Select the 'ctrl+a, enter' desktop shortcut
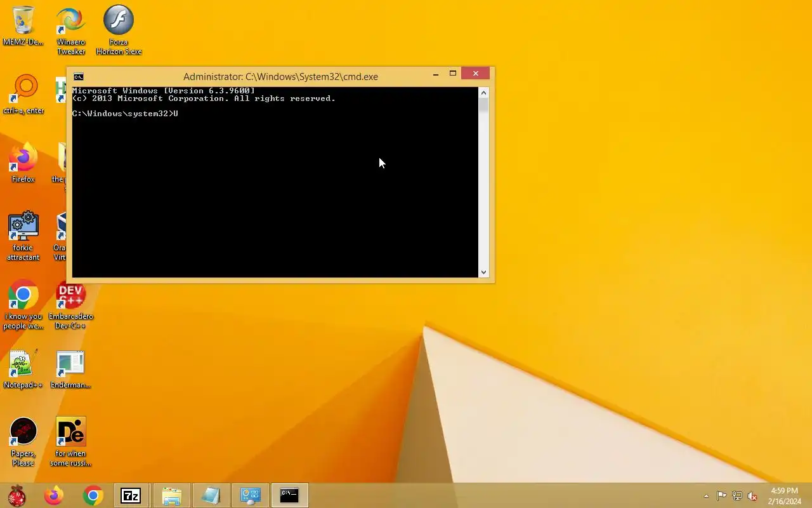The width and height of the screenshot is (812, 508). 23,95
